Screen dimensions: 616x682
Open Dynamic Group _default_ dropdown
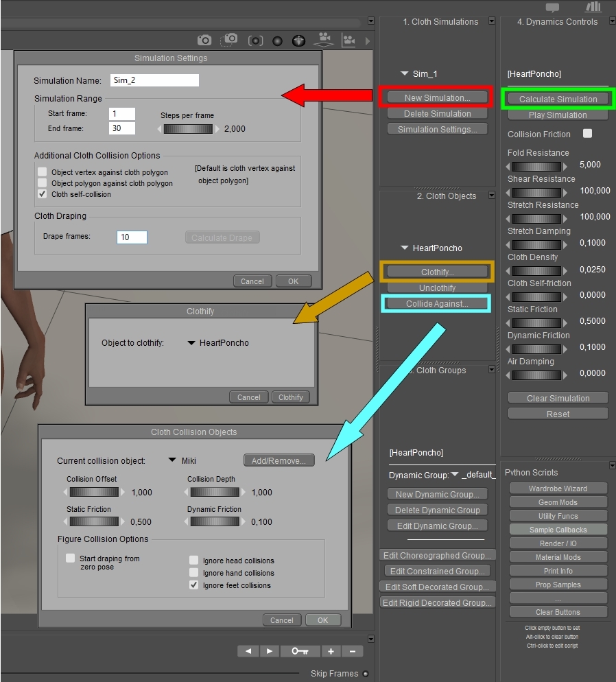473,475
